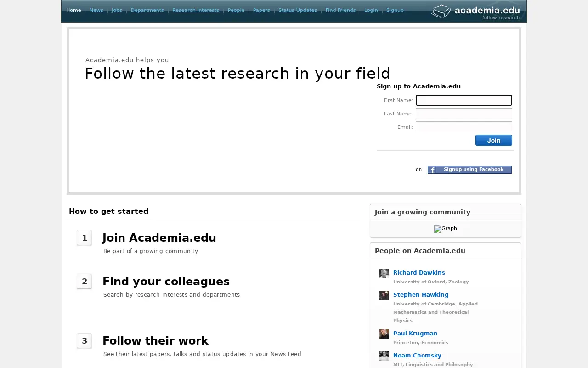Open Stephen Hawking name link
588x368 pixels.
(x=421, y=295)
